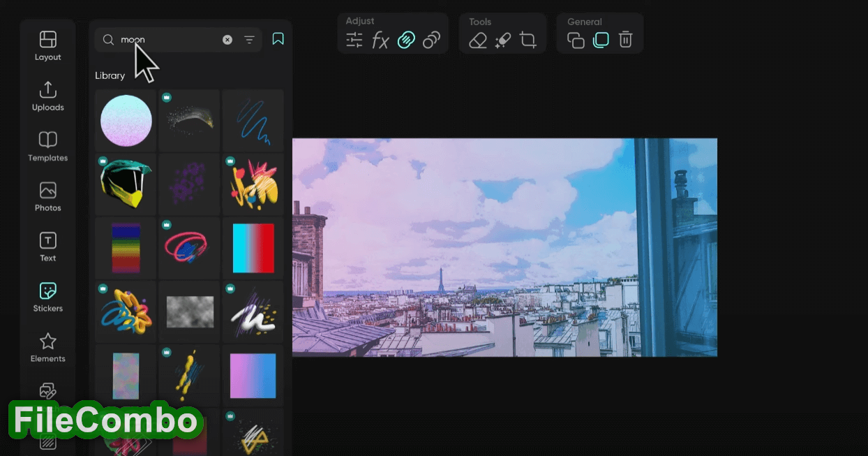Open the fx effects tool
Image resolution: width=868 pixels, height=456 pixels.
[x=380, y=41]
